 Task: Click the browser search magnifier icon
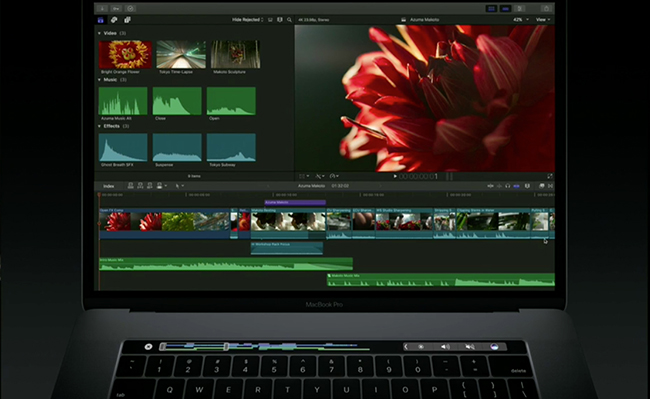[289, 19]
